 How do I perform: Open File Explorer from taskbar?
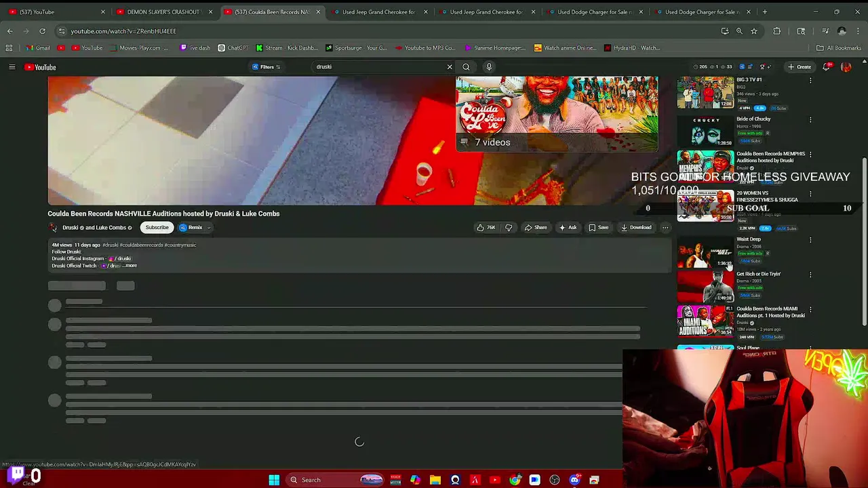click(435, 480)
